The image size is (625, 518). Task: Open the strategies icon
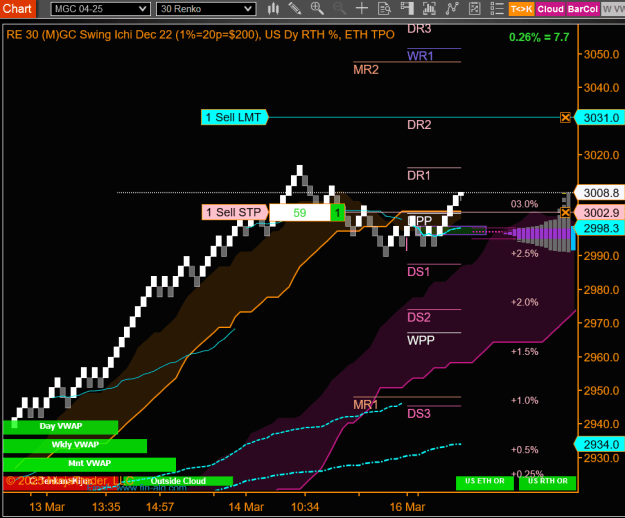pos(474,9)
